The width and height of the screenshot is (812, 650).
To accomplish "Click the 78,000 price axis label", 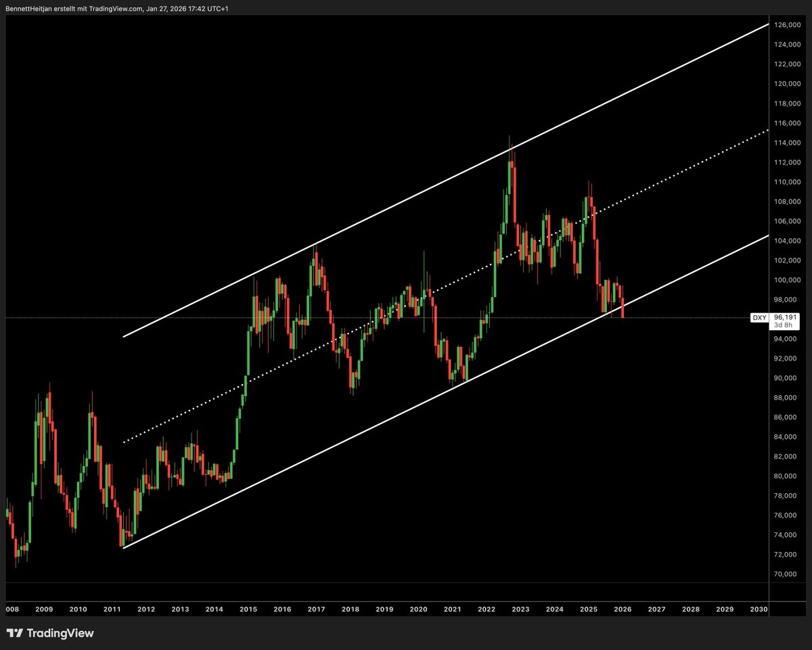I will [x=785, y=496].
